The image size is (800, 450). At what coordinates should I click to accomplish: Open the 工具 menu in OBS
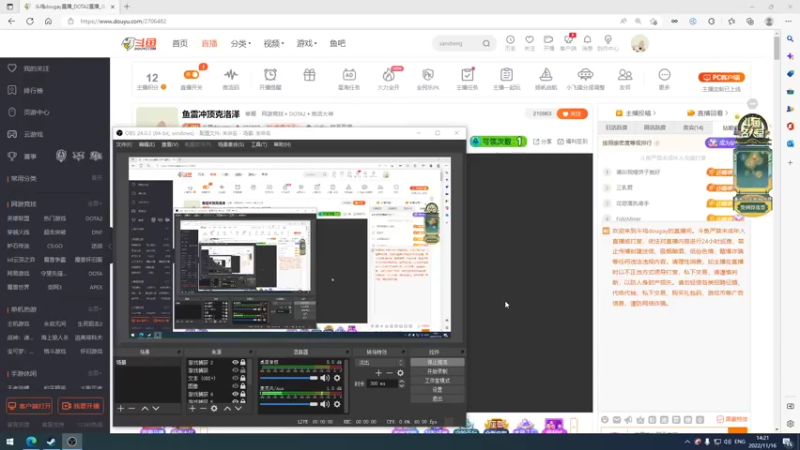click(259, 145)
